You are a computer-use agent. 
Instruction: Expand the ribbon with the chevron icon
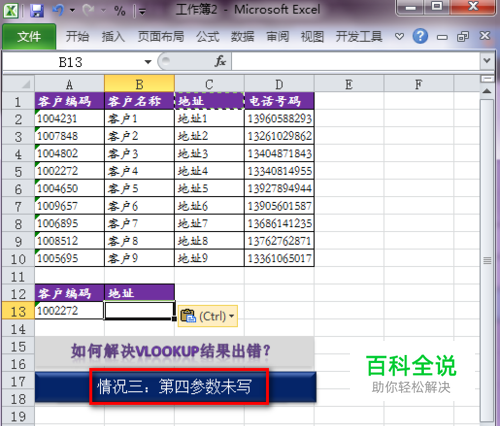[399, 36]
